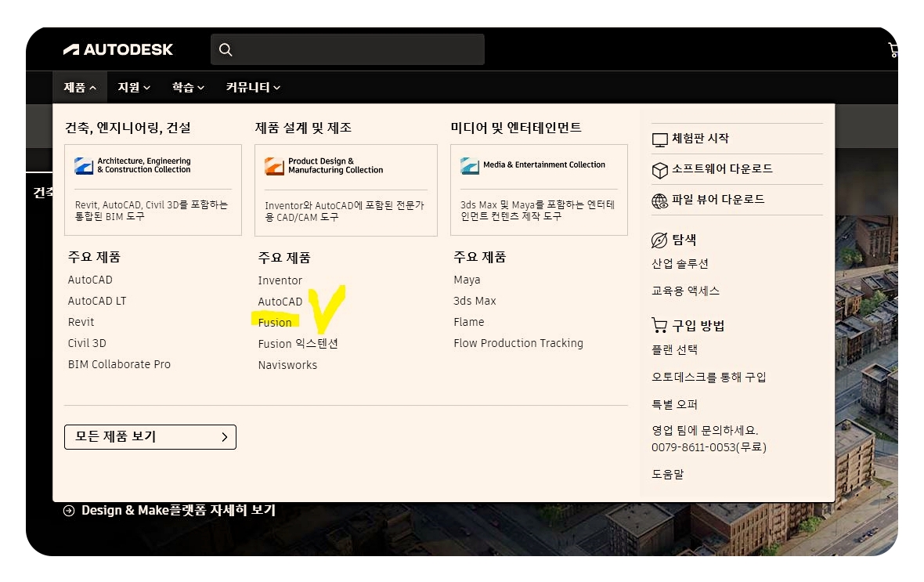Click the Product Design & Manufacturing Collection icon
The height and width of the screenshot is (582, 924).
274,166
